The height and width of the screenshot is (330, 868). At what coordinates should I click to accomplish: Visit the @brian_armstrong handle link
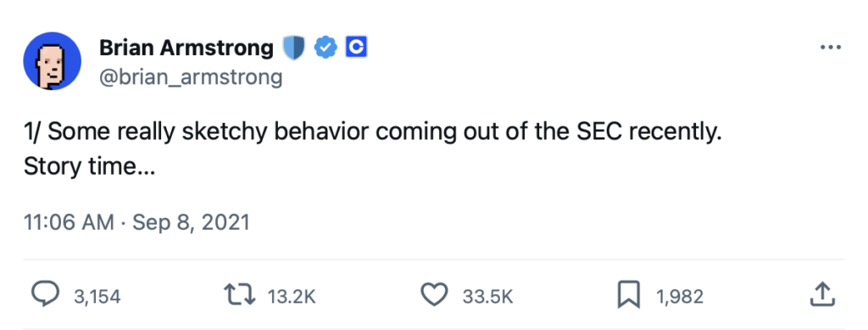click(x=191, y=77)
